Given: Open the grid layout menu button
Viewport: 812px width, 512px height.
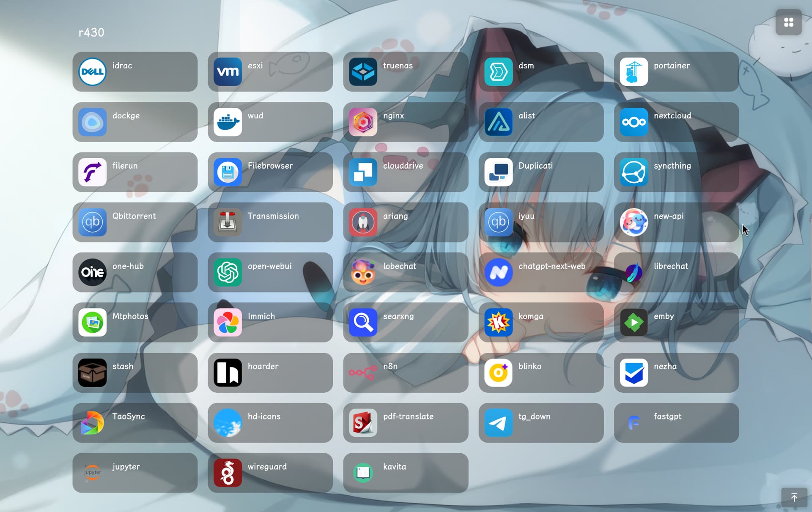Looking at the screenshot, I should 788,22.
